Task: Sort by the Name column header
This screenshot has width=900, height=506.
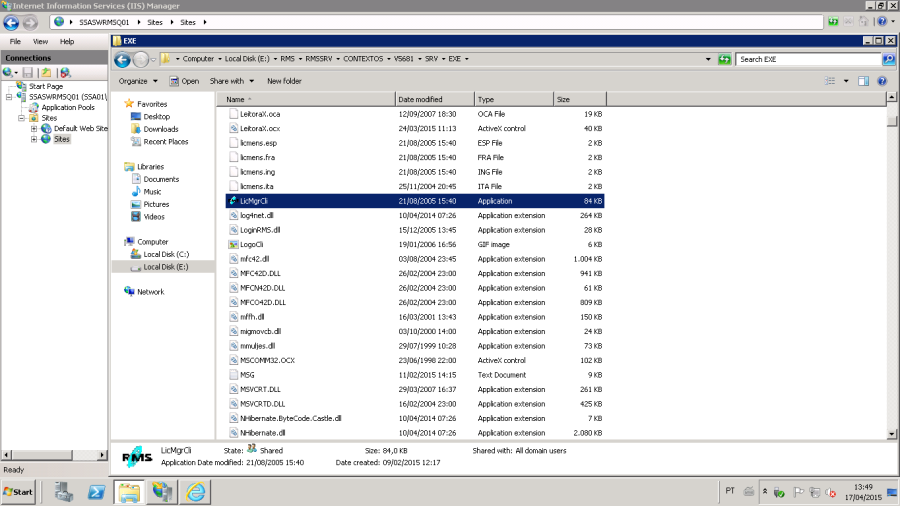Action: [306, 99]
